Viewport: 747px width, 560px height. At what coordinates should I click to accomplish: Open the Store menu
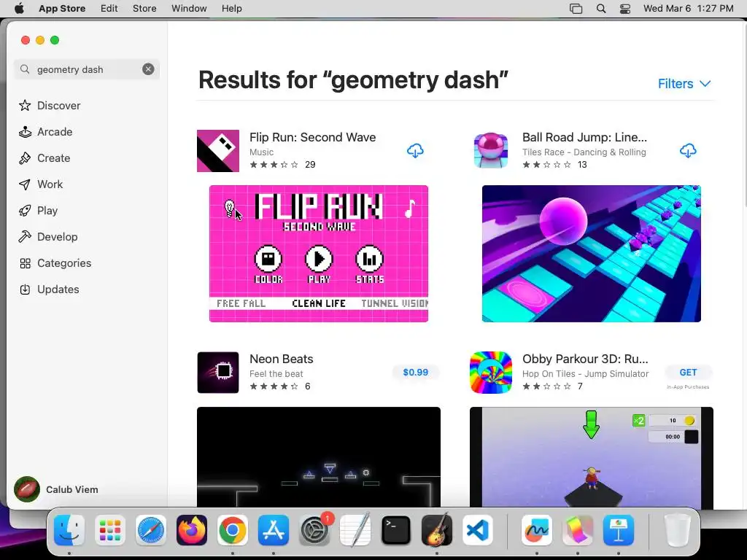coord(144,8)
